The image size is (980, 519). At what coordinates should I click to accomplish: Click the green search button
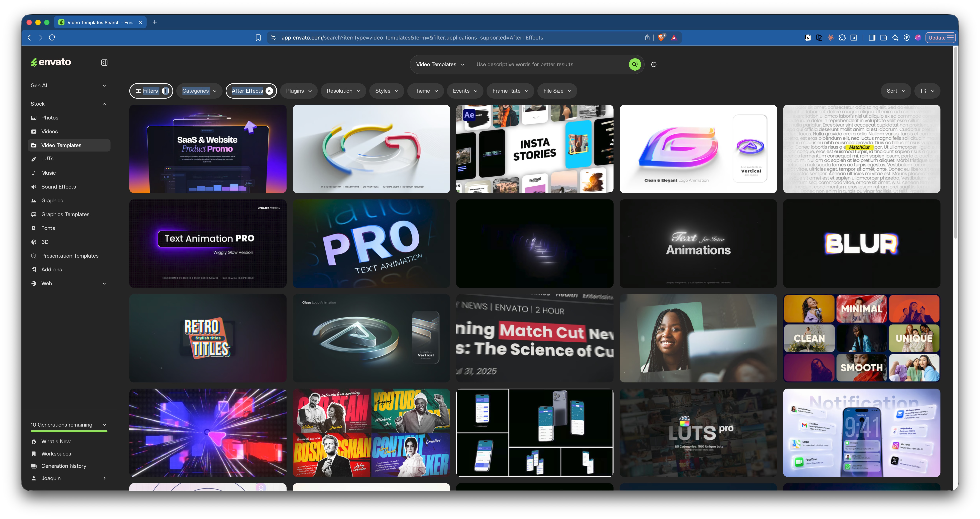635,64
